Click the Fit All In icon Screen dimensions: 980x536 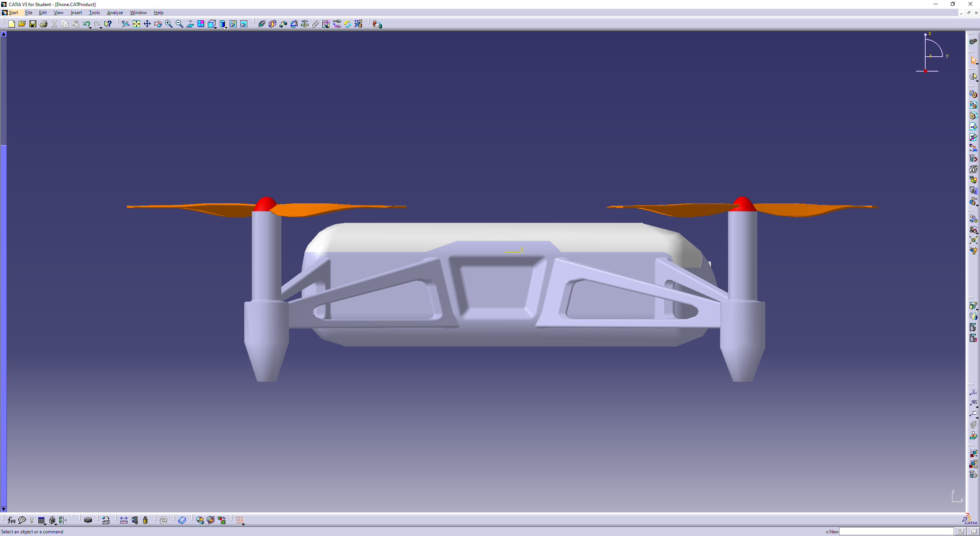[137, 24]
